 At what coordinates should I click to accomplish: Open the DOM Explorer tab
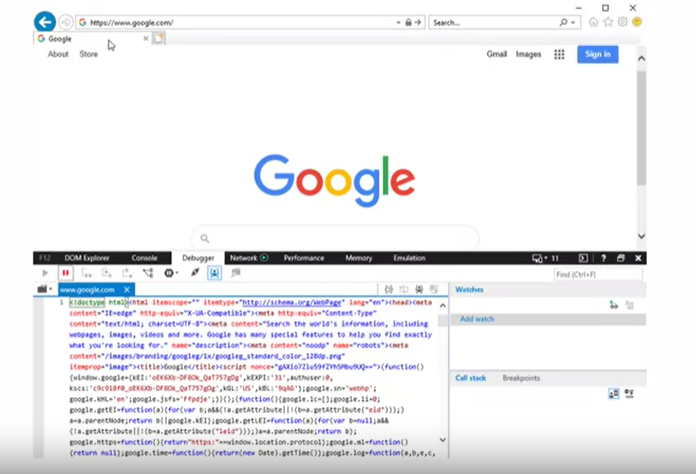(87, 258)
